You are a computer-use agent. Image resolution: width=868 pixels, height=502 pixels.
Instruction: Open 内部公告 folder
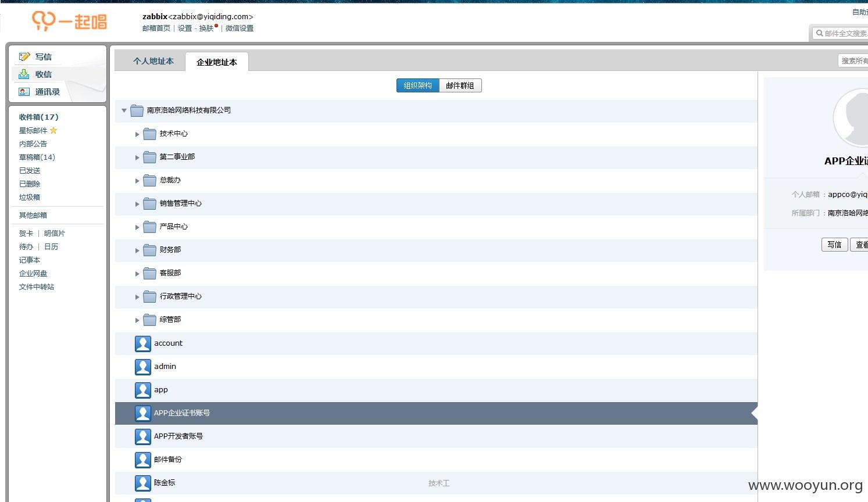pos(33,144)
